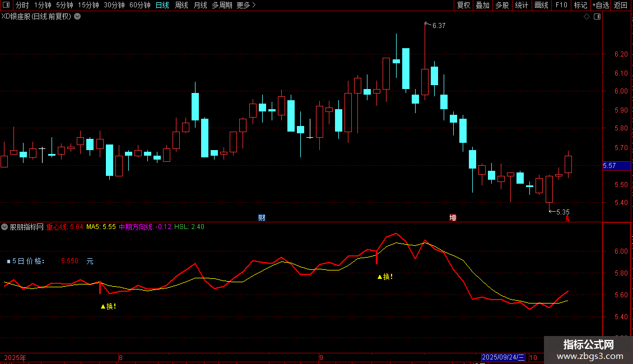This screenshot has height=364, width=633.
Task: Click the 6.37 high price label
Action: click(x=439, y=25)
